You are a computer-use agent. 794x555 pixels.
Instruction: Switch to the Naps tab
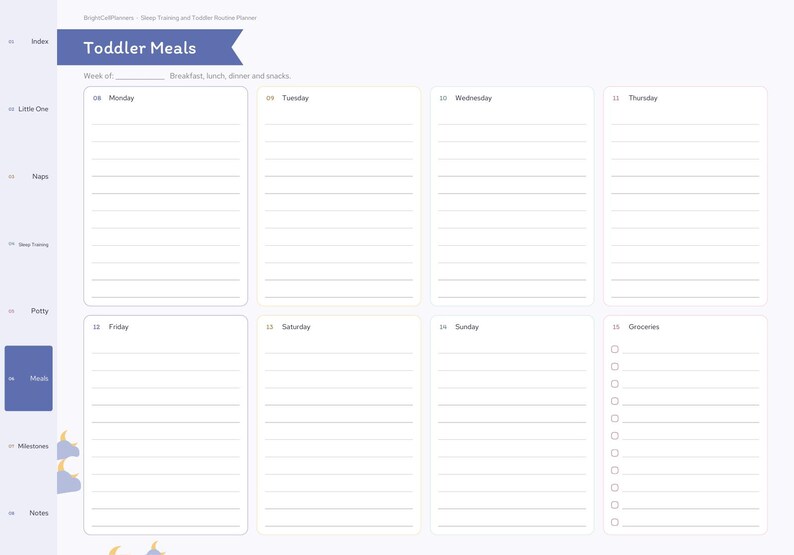tap(28, 176)
